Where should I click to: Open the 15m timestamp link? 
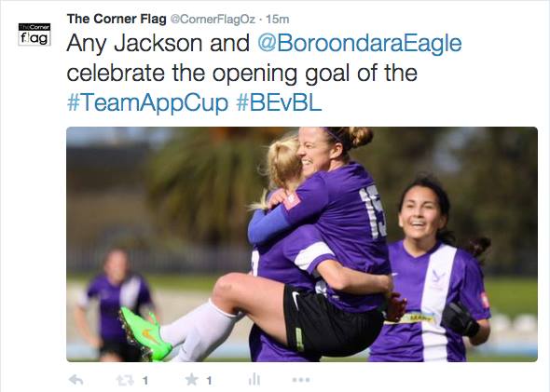coord(278,20)
